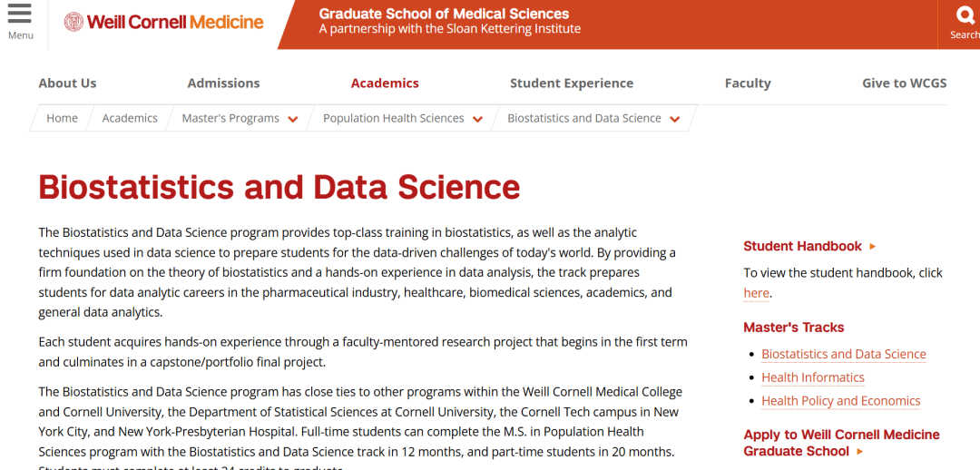
Task: Click the Home breadcrumb link
Action: 62,118
